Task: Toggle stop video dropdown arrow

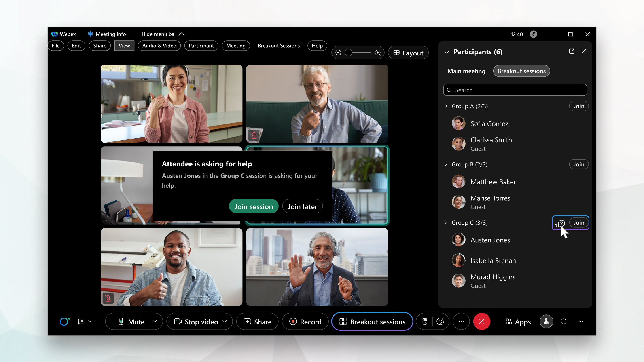Action: click(x=225, y=321)
